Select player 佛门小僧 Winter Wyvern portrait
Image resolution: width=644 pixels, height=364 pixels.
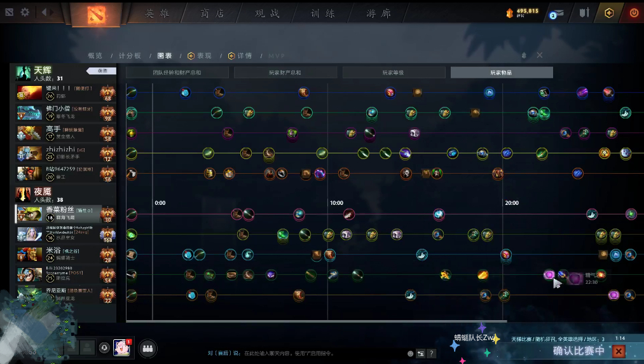click(x=29, y=113)
